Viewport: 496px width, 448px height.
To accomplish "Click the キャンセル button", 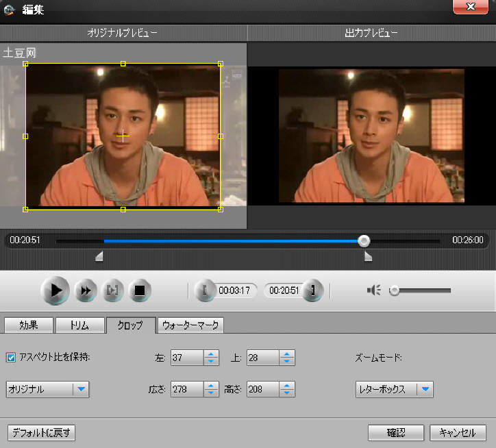I will click(458, 432).
